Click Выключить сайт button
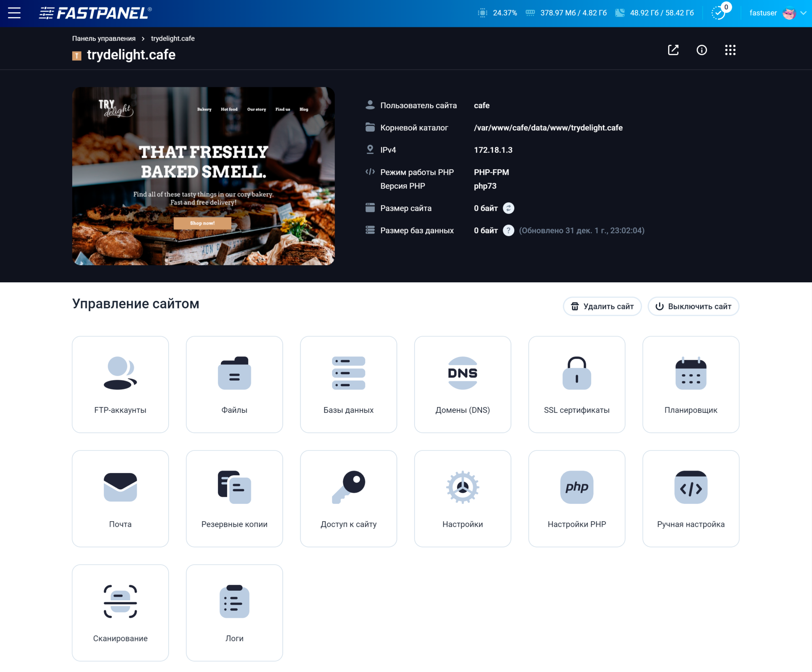The height and width of the screenshot is (672, 812). pos(693,306)
